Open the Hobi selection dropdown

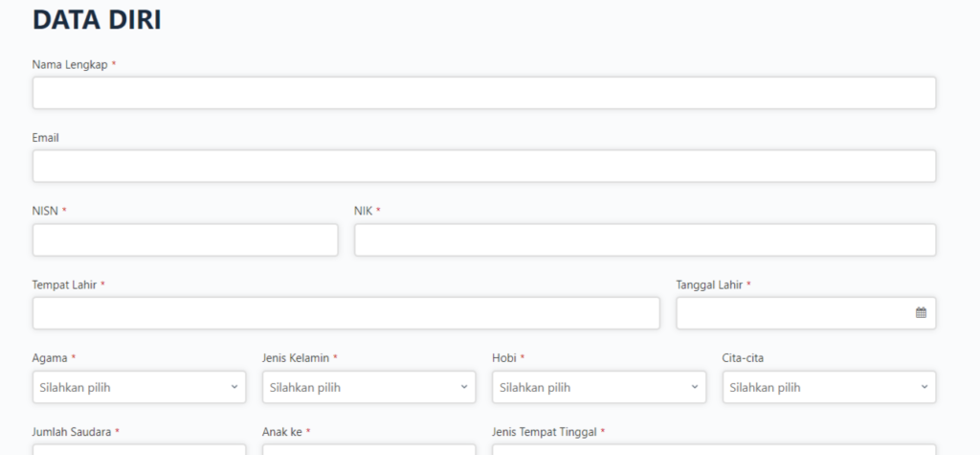[598, 387]
